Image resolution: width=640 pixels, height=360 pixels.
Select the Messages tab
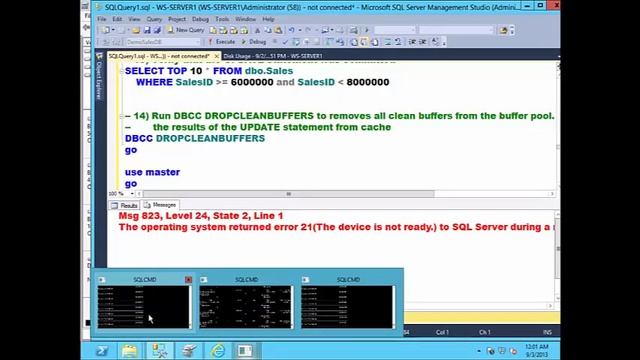click(x=161, y=205)
